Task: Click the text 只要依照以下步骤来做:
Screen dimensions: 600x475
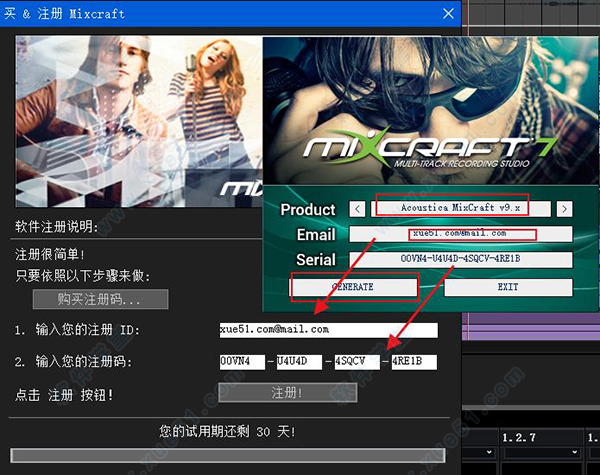Action: [83, 276]
